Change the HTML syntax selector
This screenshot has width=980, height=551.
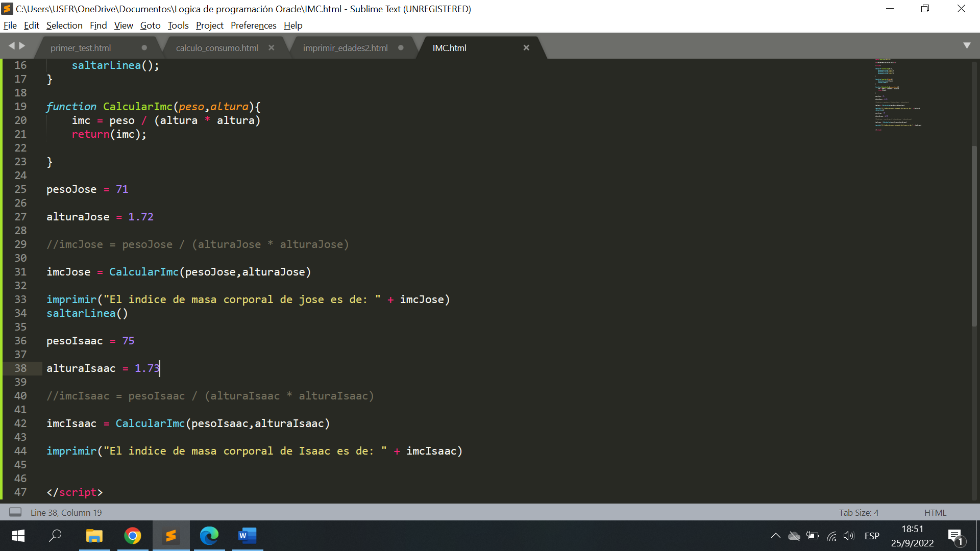click(935, 513)
